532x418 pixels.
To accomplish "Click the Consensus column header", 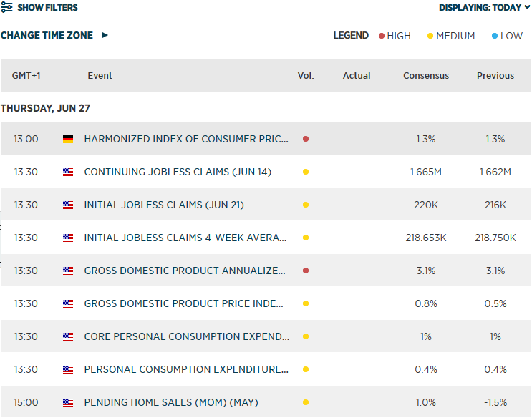I will [426, 76].
